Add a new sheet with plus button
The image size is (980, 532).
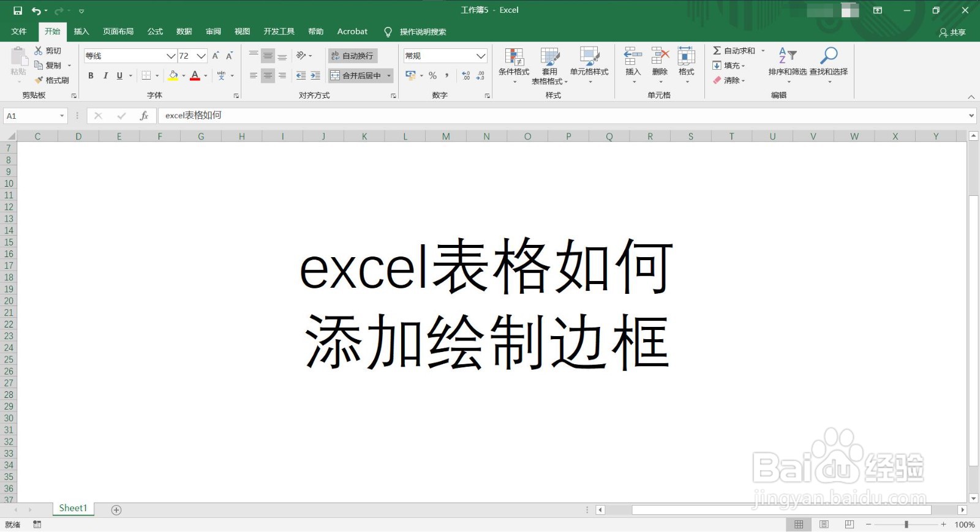point(116,510)
